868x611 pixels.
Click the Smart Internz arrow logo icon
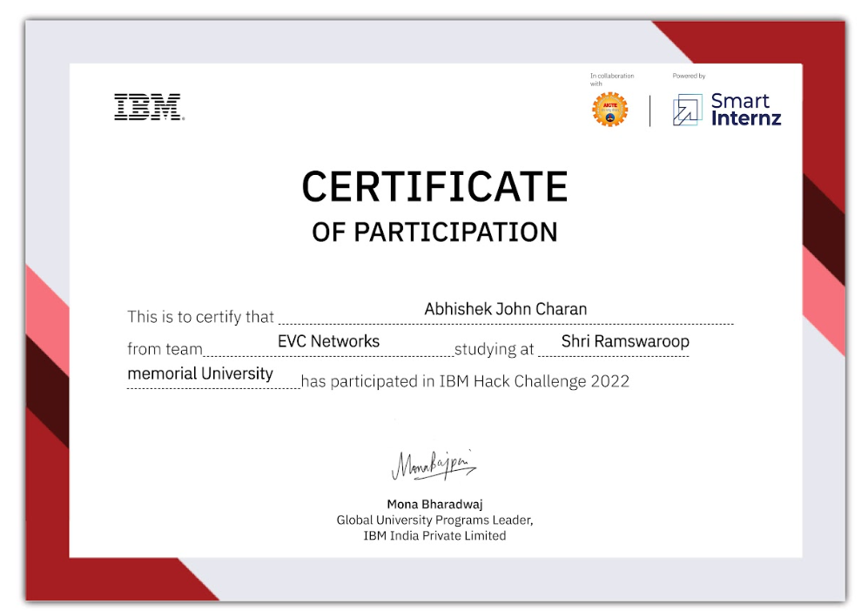[x=687, y=110]
